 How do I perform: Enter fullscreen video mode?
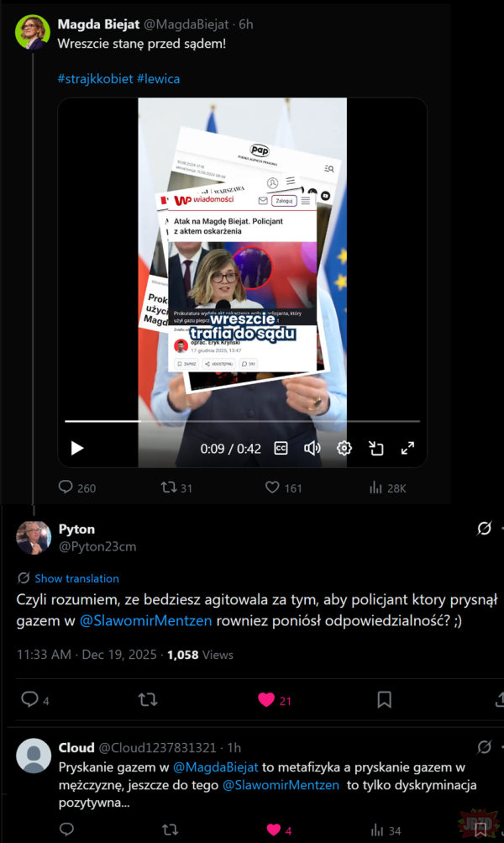point(408,448)
